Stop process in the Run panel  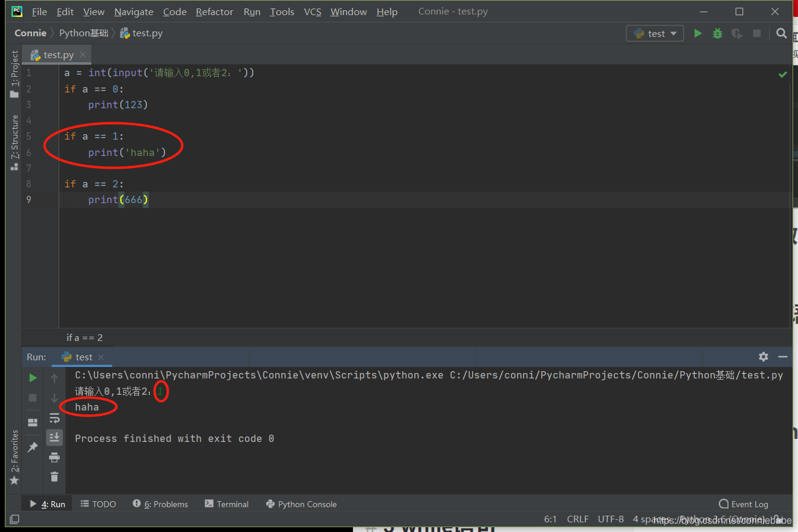coord(33,398)
